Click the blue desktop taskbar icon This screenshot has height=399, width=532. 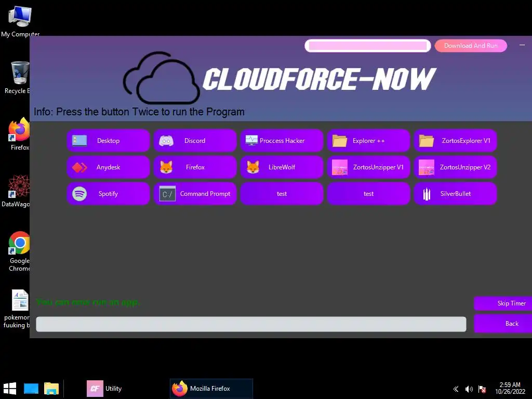click(x=31, y=389)
